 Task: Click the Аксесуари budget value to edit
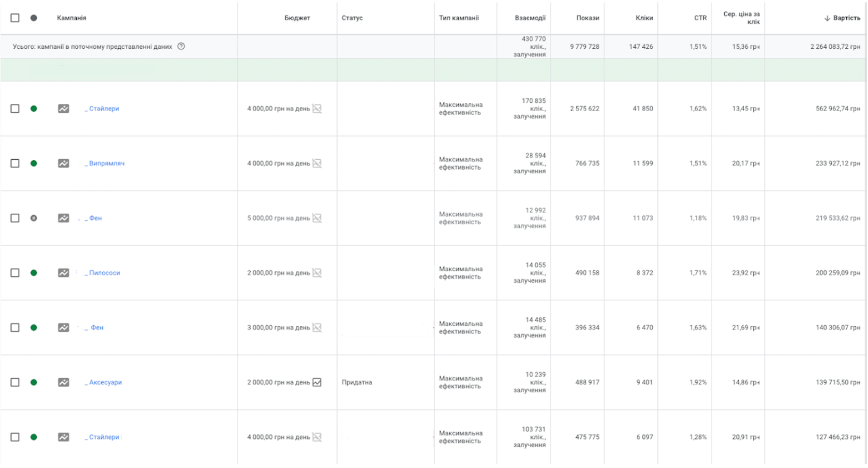pyautogui.click(x=278, y=382)
